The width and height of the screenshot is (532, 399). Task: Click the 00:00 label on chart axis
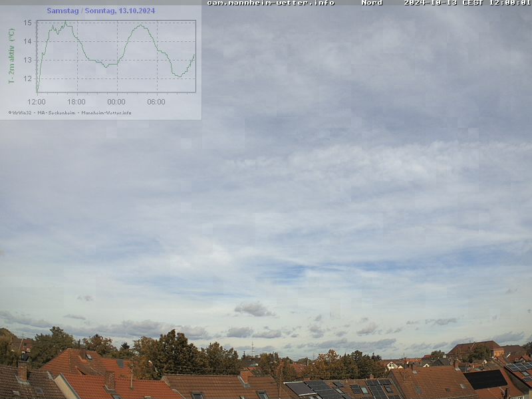[x=116, y=102]
